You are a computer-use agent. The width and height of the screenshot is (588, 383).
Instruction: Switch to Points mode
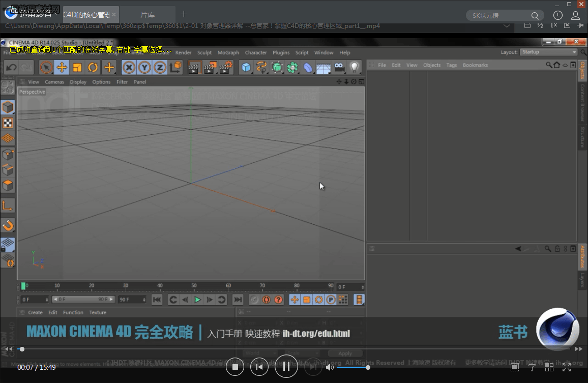(8, 154)
